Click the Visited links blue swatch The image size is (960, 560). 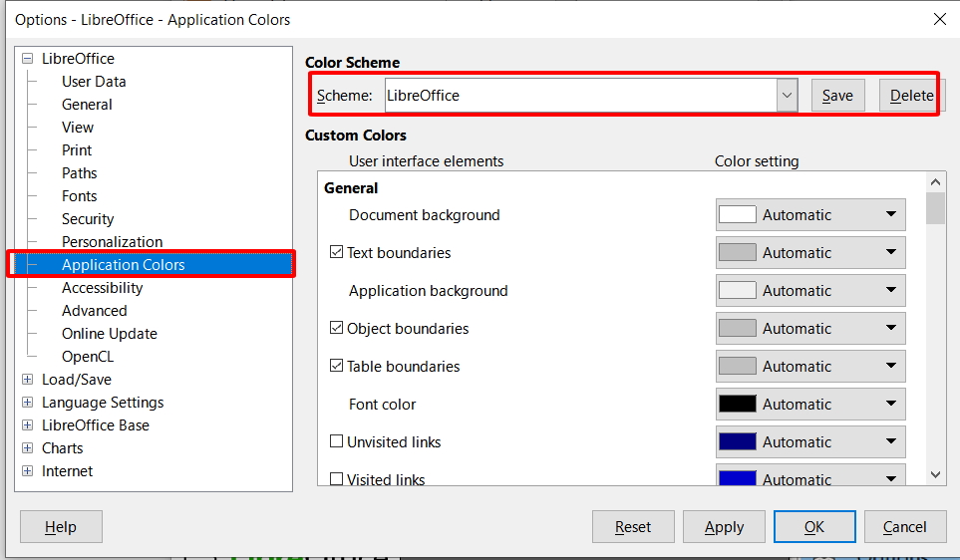coord(737,478)
